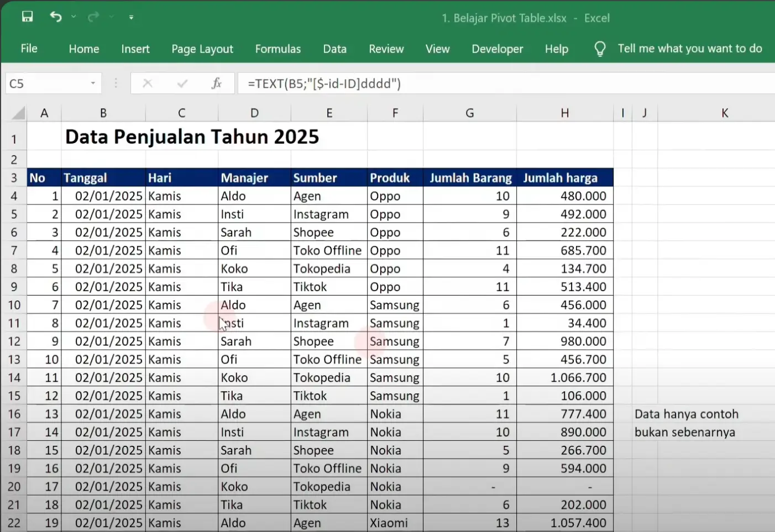The image size is (775, 532).
Task: Click the 'Produk' header cell
Action: [395, 178]
